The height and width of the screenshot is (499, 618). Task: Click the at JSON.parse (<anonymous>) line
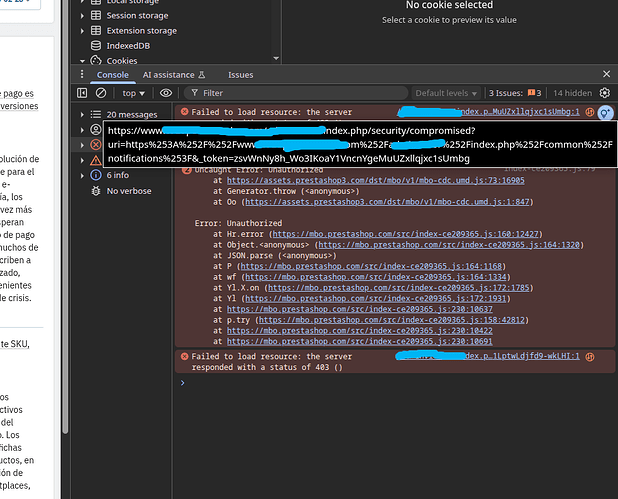pos(275,255)
